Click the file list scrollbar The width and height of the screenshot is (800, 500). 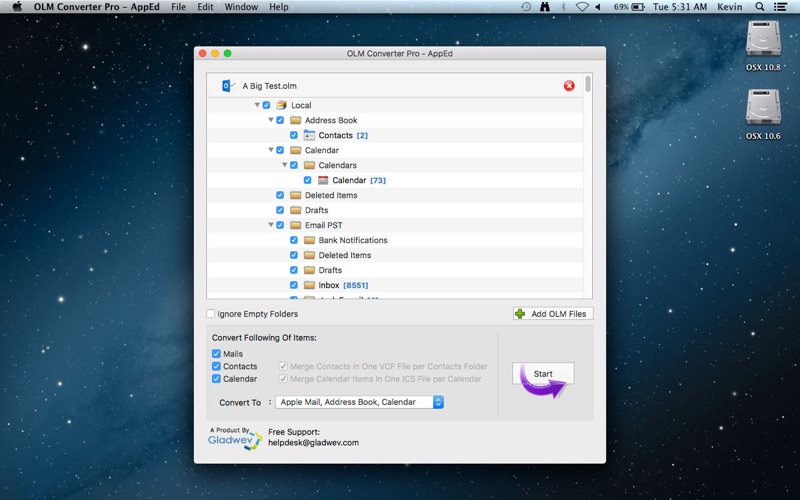click(x=588, y=84)
